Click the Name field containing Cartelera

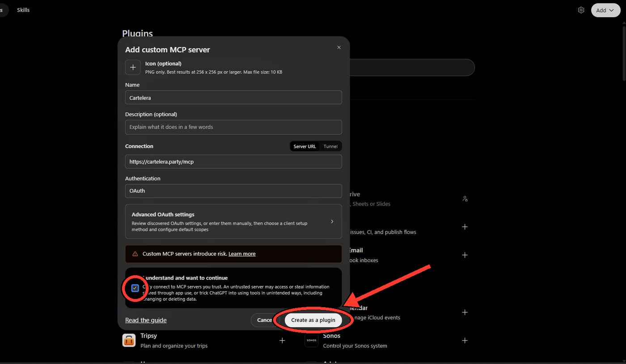pyautogui.click(x=233, y=97)
